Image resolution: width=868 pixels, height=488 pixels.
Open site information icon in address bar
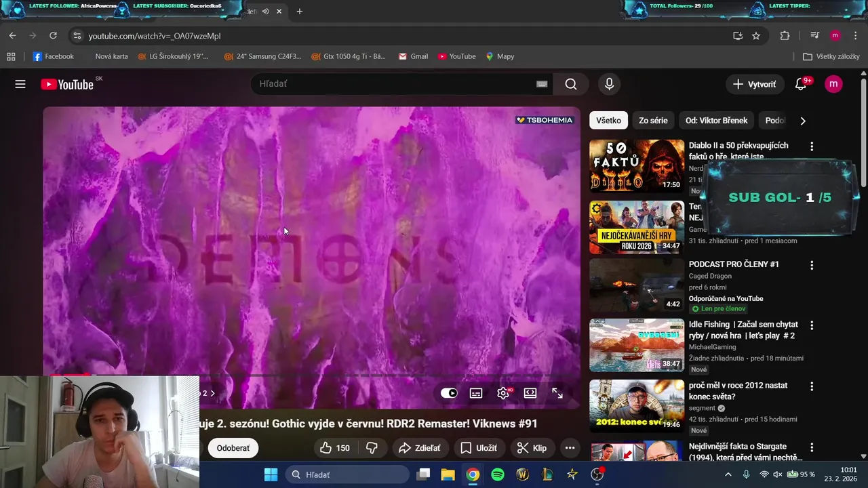(77, 36)
